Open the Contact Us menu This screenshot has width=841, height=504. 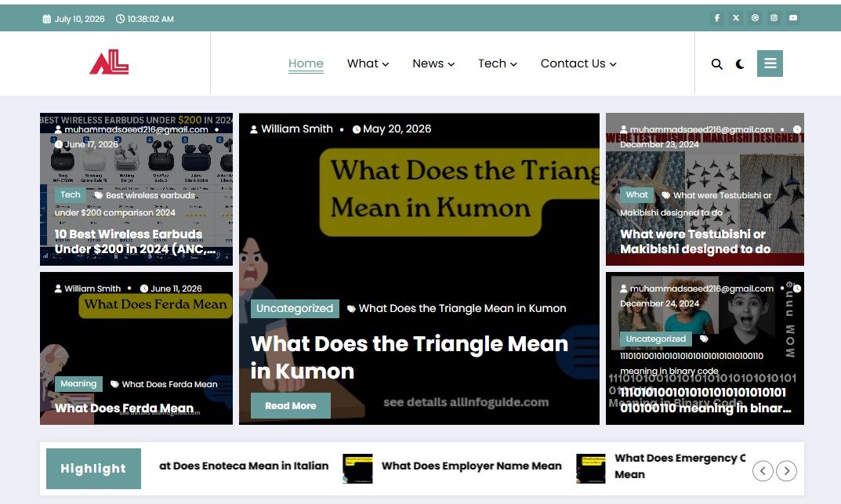pos(578,63)
